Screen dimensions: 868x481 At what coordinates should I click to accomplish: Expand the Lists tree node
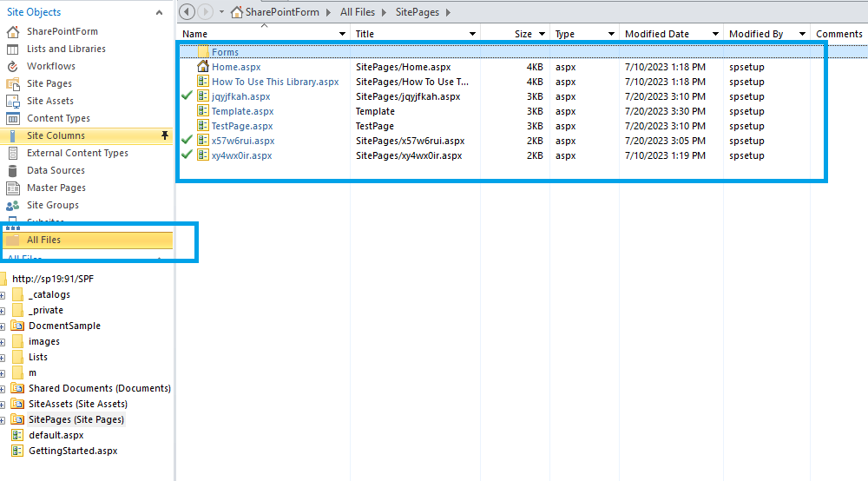[3, 358]
